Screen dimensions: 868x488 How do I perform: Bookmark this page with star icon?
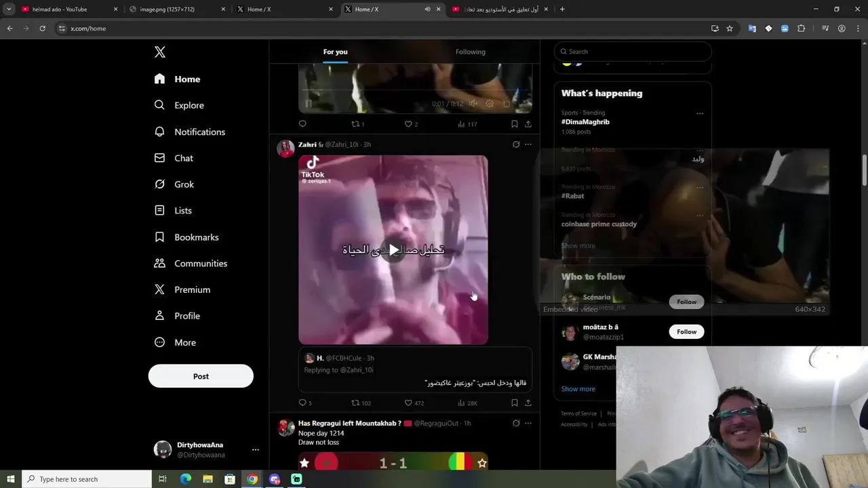(x=730, y=28)
